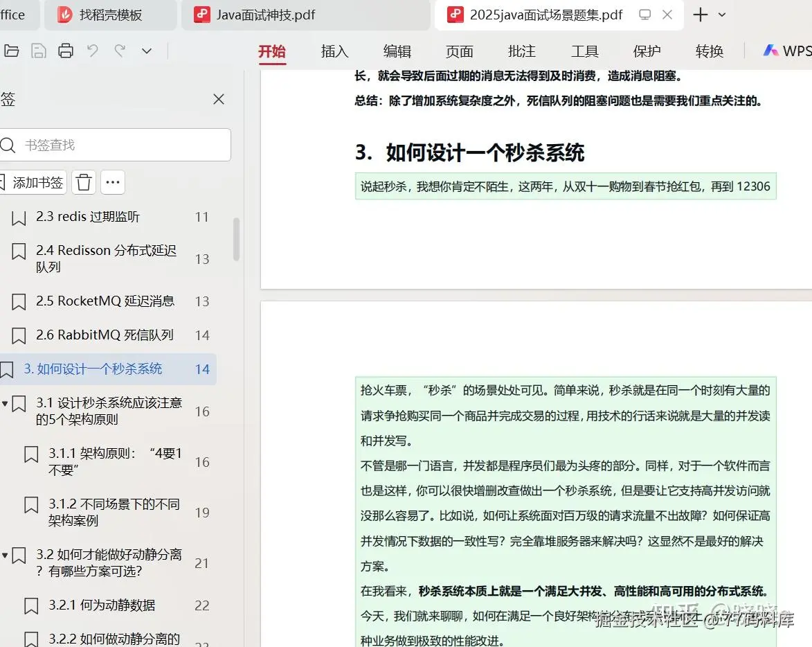Click the bookmark panel vertical scrollbar
This screenshot has height=647, width=812.
(x=236, y=239)
